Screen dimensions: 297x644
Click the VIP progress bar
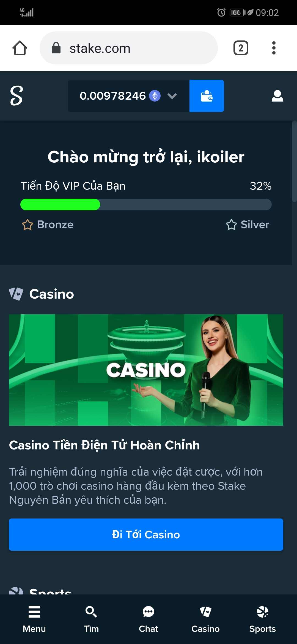pos(146,204)
